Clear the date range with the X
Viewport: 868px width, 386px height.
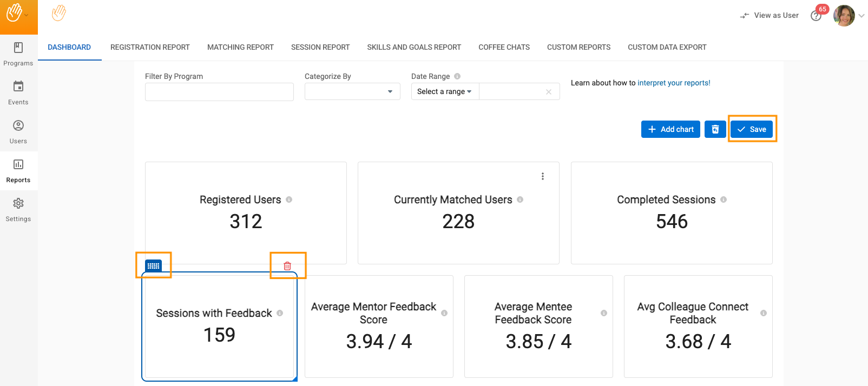(549, 92)
